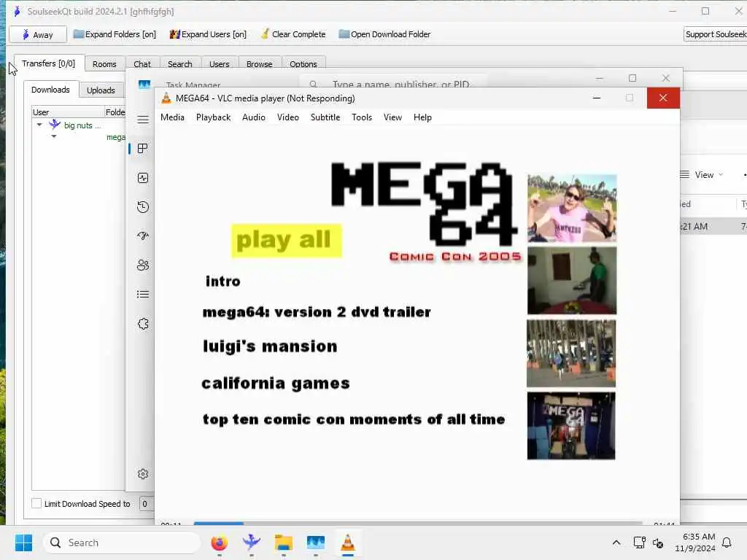747x560 pixels.
Task: Open the VLC Media menu
Action: [172, 117]
